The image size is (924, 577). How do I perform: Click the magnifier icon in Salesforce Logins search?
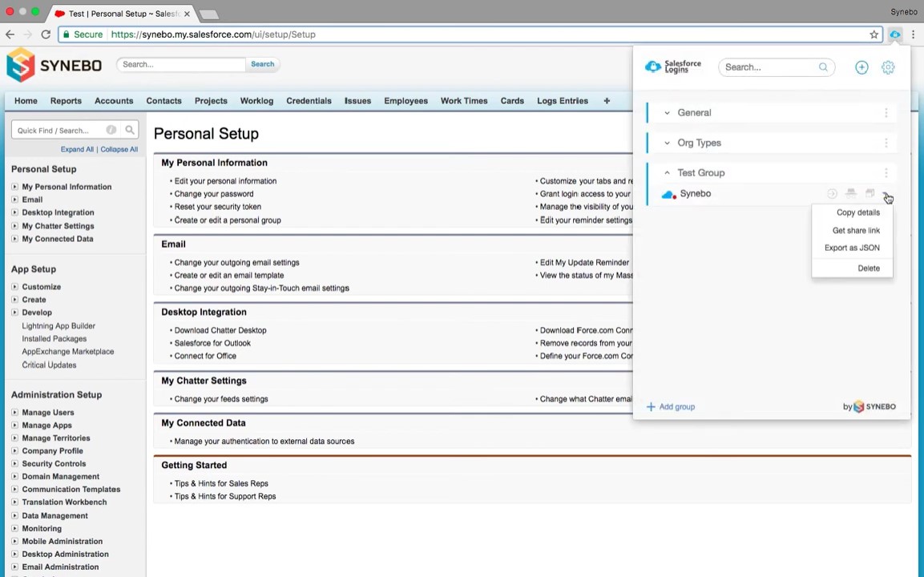(823, 67)
